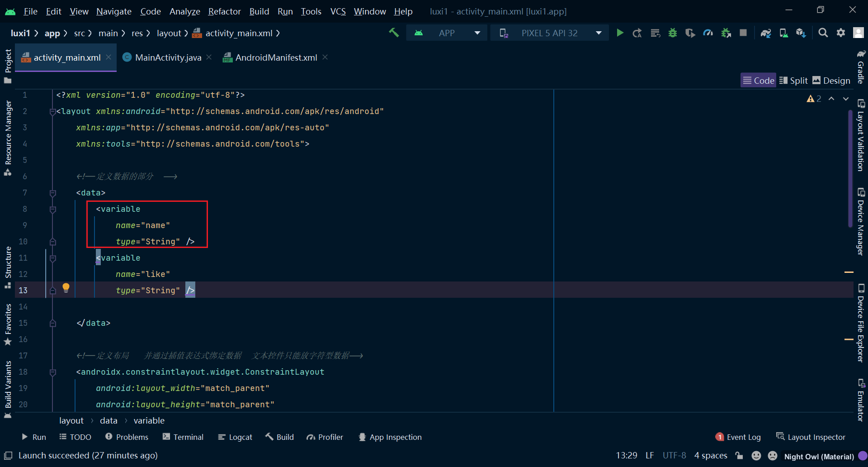Open the Terminal tool window
868x467 pixels.
pyautogui.click(x=183, y=437)
